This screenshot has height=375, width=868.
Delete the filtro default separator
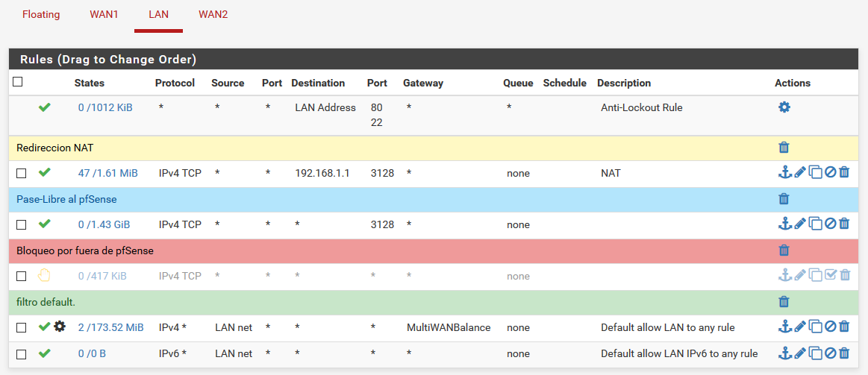point(784,302)
